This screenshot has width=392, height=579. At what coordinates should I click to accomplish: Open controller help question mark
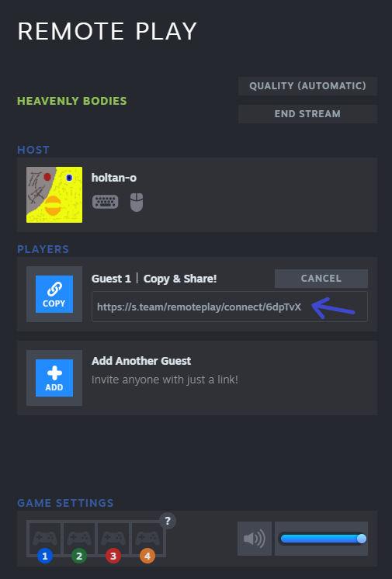168,521
